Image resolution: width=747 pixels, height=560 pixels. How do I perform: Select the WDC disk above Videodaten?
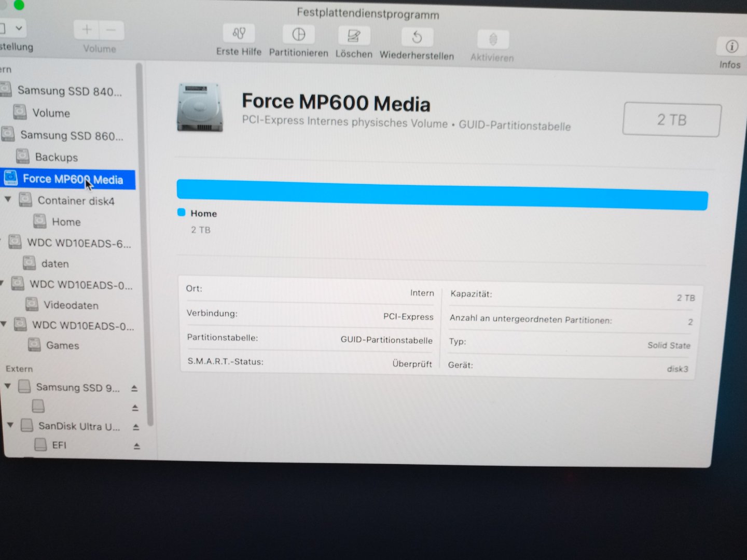tap(81, 284)
